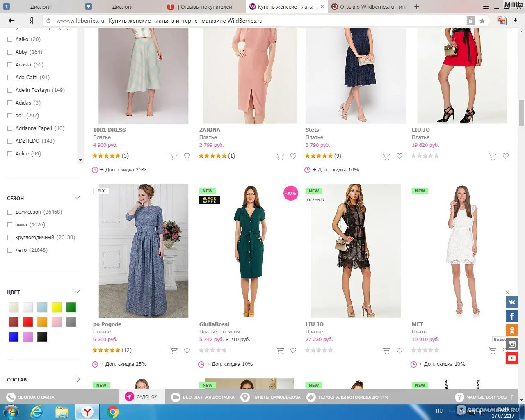Open the browser hamburger menu
This screenshot has width=525, height=420.
486,7
